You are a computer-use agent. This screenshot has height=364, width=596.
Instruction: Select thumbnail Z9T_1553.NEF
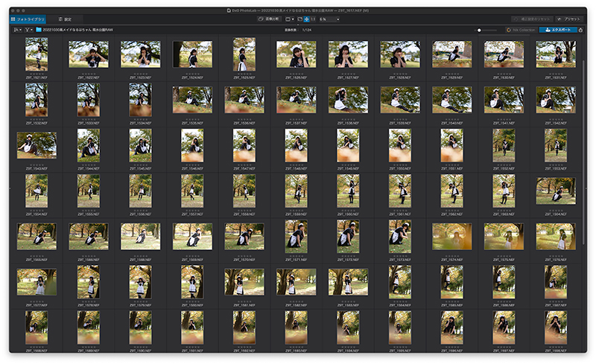coord(556,145)
